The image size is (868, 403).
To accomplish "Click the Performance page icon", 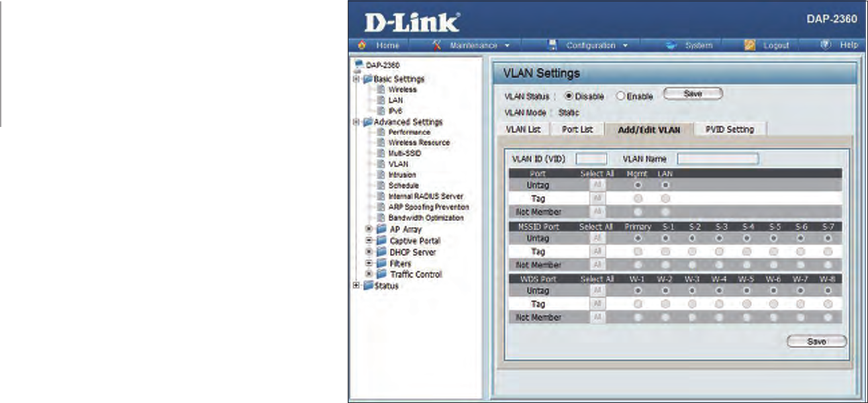I will [381, 132].
